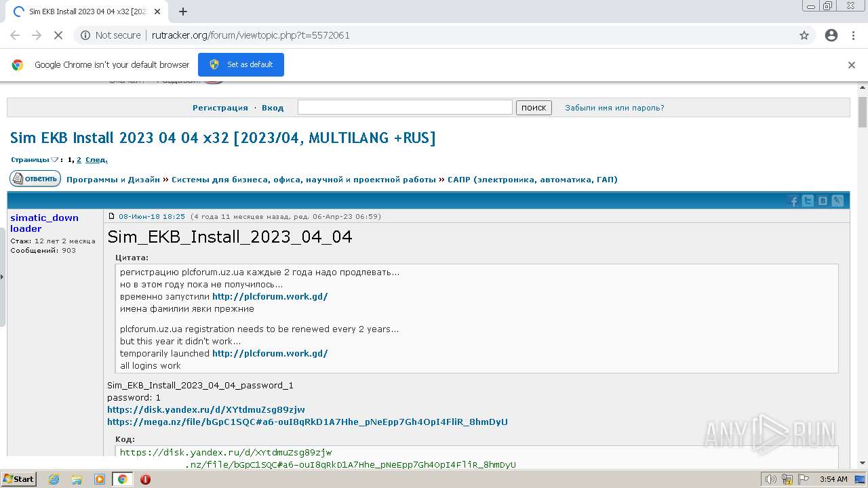Focus the forum search text field

(405, 107)
